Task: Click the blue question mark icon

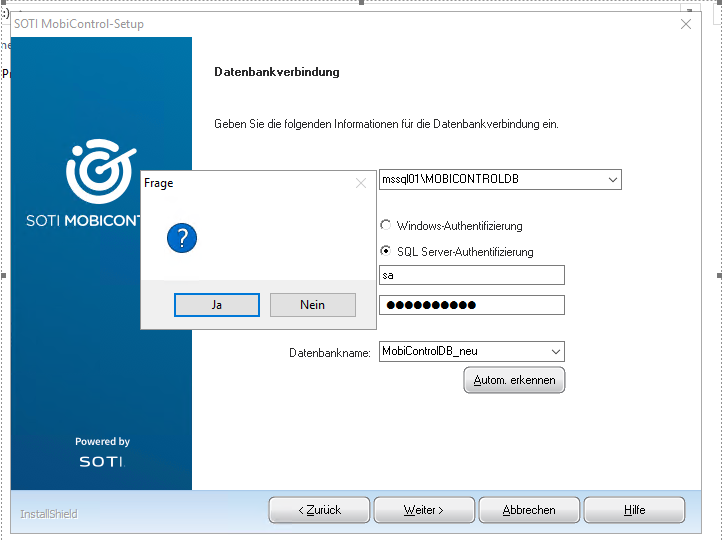Action: point(181,238)
